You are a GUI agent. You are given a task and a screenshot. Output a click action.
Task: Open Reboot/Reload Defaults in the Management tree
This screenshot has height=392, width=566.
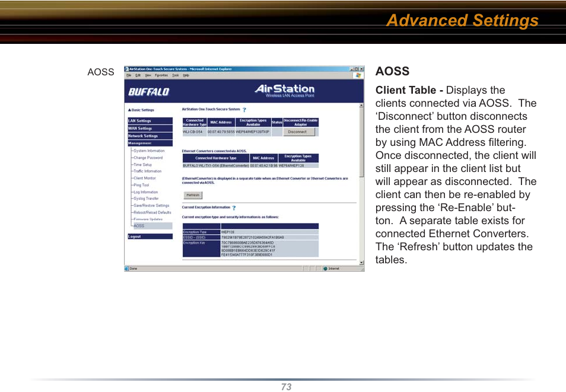point(152,212)
